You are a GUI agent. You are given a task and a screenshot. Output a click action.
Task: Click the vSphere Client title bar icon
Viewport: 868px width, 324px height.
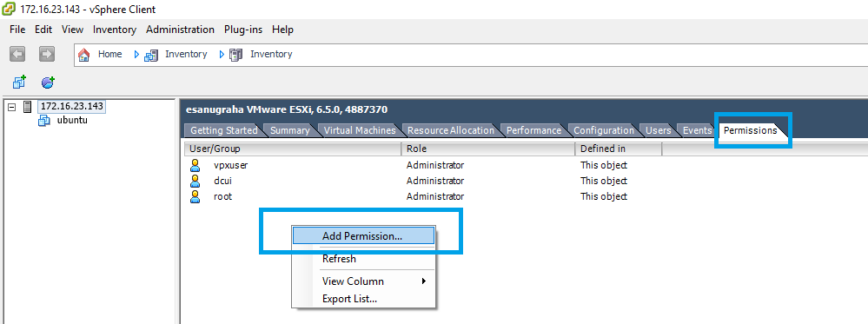tap(9, 10)
